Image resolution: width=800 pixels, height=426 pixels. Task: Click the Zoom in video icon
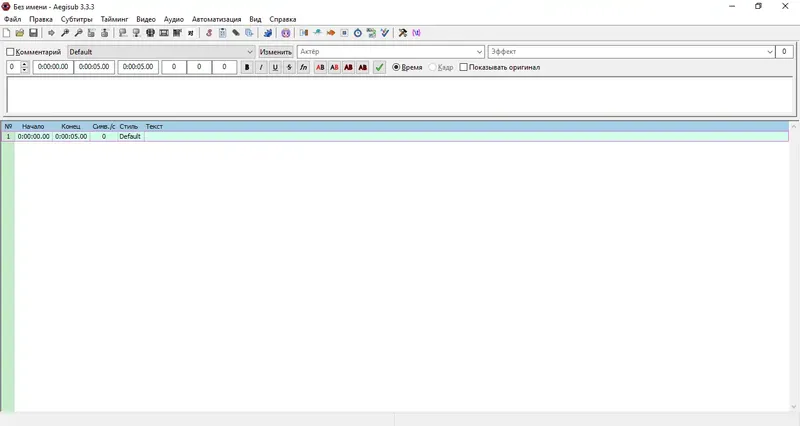(x=65, y=33)
